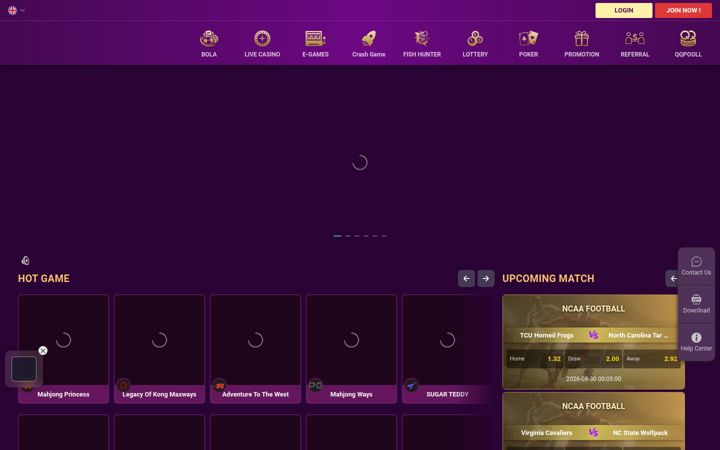Image resolution: width=720 pixels, height=450 pixels.
Task: Open SUGAR TEDDY game card
Action: [x=447, y=349]
